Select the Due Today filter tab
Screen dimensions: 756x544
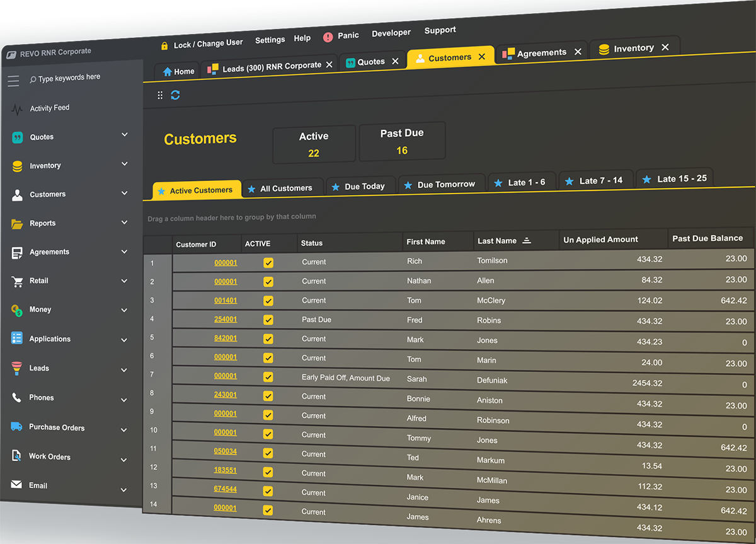click(364, 187)
